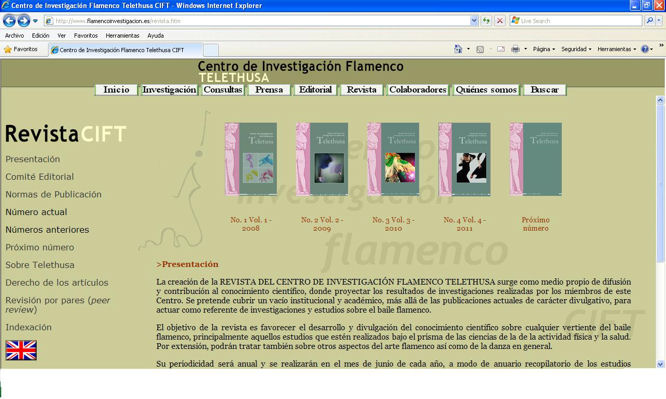Click the home icon in command bar
The height and width of the screenshot is (399, 666).
(458, 49)
